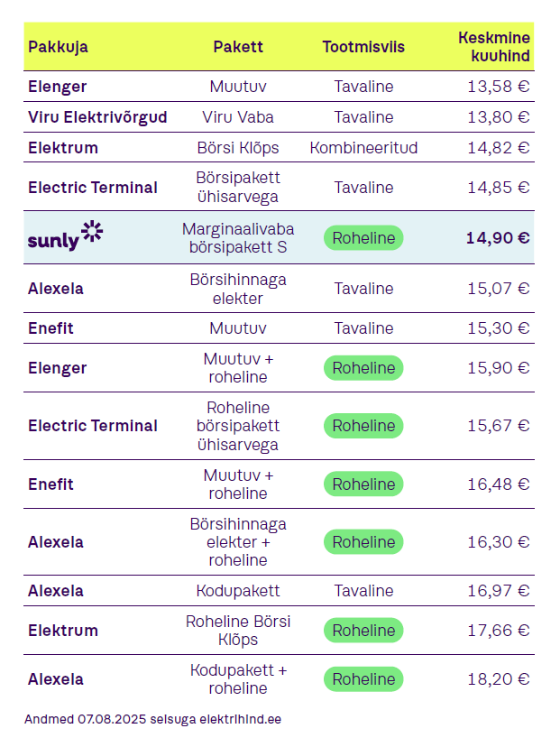
Task: Click the Roheline badge next to 15,67 €
Action: click(363, 426)
